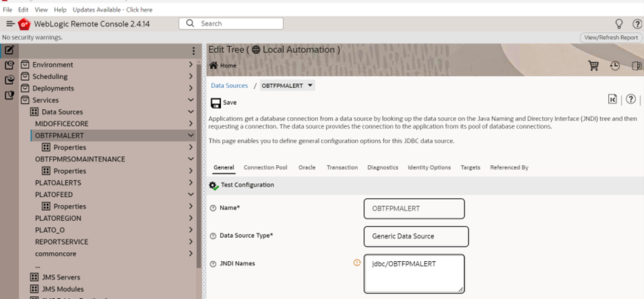Viewport: 644px width, 299px height.
Task: Click the Data Sources breadcrumb link
Action: coord(230,85)
